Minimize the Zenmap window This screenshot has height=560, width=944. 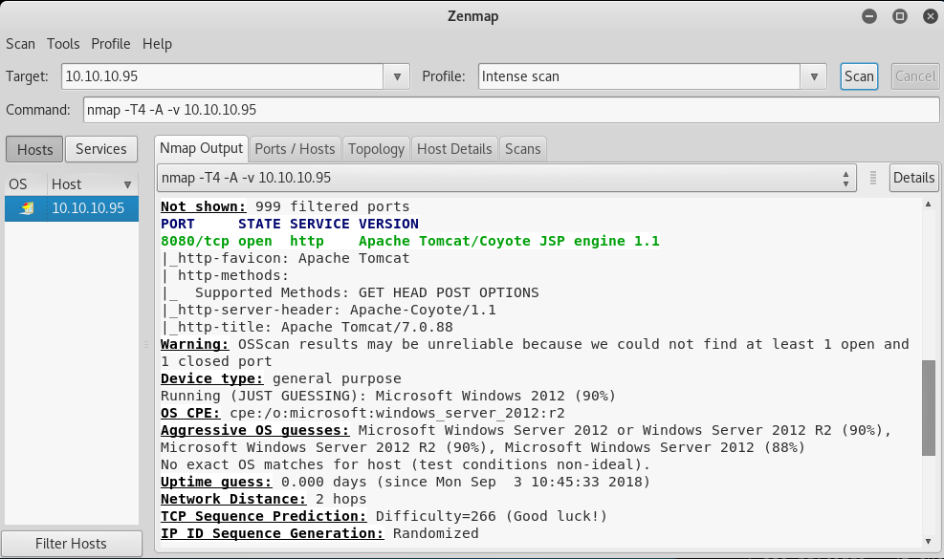pyautogui.click(x=868, y=16)
